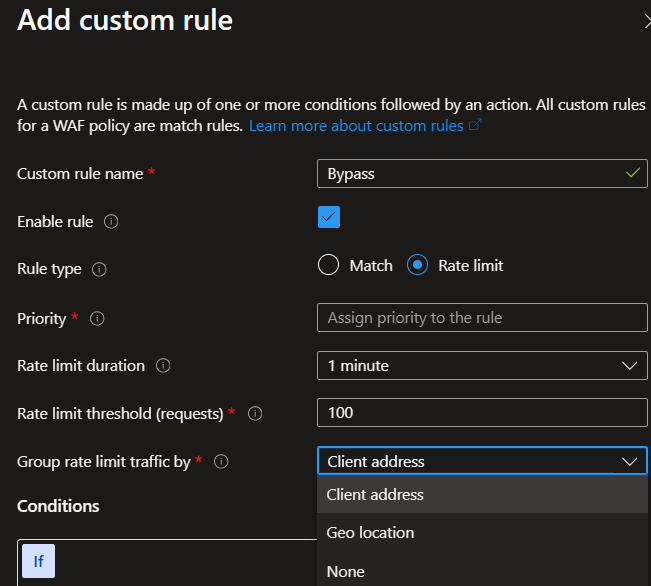The height and width of the screenshot is (586, 651).
Task: Select the Match rule type radio
Action: 329,265
